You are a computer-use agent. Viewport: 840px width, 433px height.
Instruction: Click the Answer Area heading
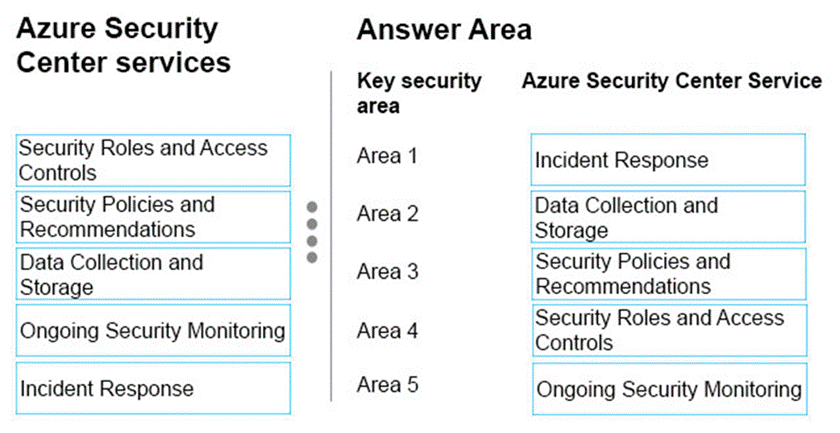[x=444, y=30]
